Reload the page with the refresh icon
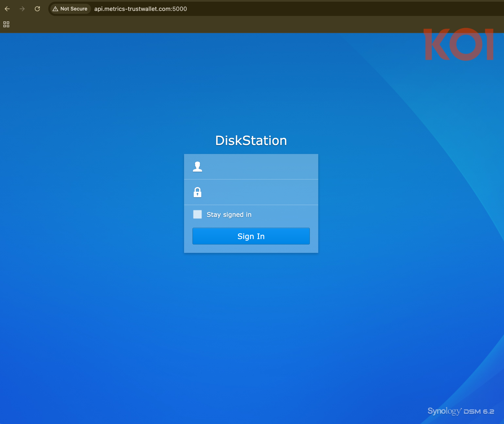Viewport: 504px width, 424px height. (x=37, y=9)
